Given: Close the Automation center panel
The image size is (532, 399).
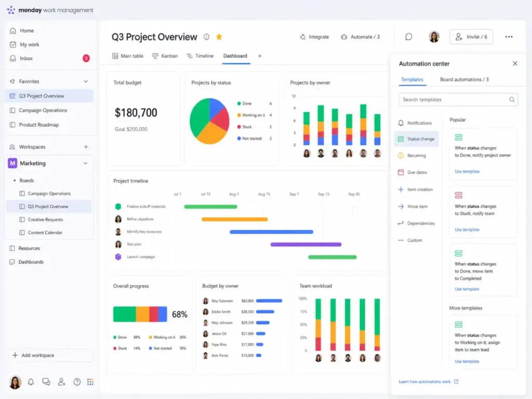Looking at the screenshot, I should pos(515,63).
